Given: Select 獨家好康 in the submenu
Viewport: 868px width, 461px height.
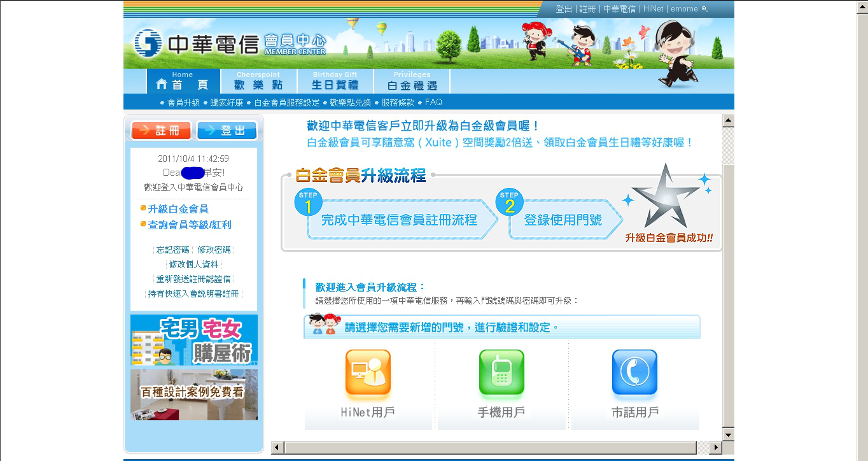Looking at the screenshot, I should click(227, 103).
